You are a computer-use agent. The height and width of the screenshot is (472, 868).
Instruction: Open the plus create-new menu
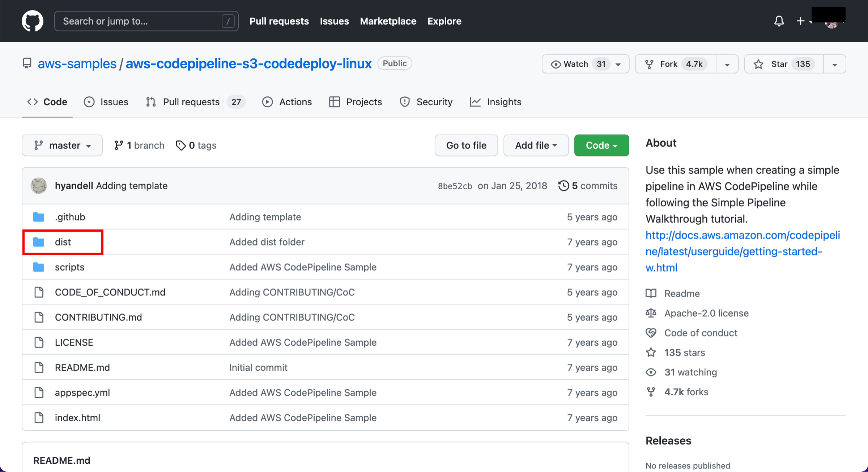coord(803,21)
